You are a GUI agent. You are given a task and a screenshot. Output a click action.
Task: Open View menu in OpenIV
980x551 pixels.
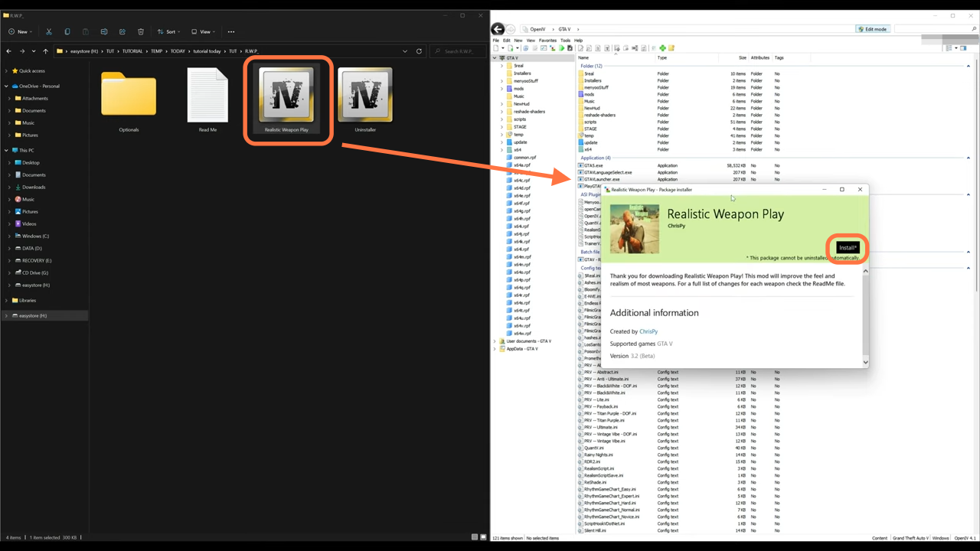[x=531, y=41]
